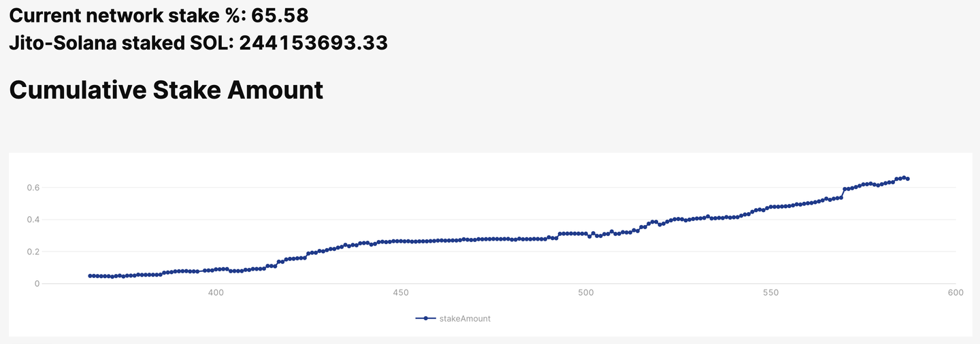Click the x-axis label 400

point(216,293)
